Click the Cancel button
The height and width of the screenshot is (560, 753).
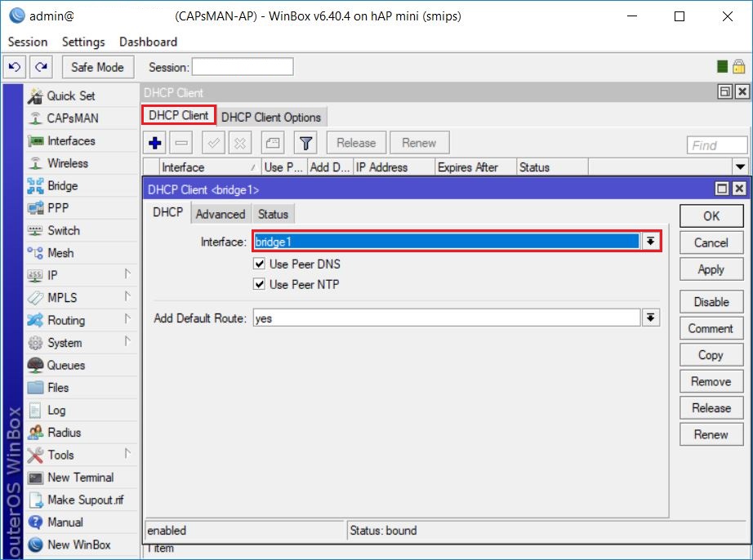pyautogui.click(x=711, y=242)
